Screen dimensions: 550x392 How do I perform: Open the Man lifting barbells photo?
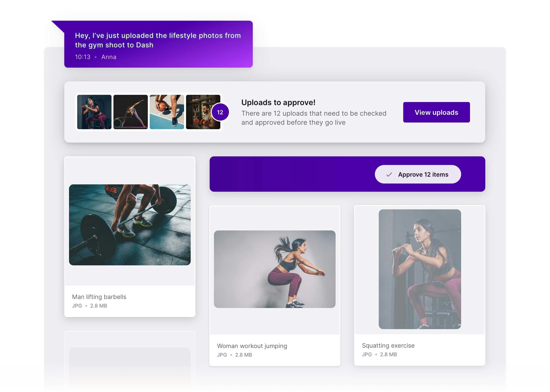tap(130, 225)
